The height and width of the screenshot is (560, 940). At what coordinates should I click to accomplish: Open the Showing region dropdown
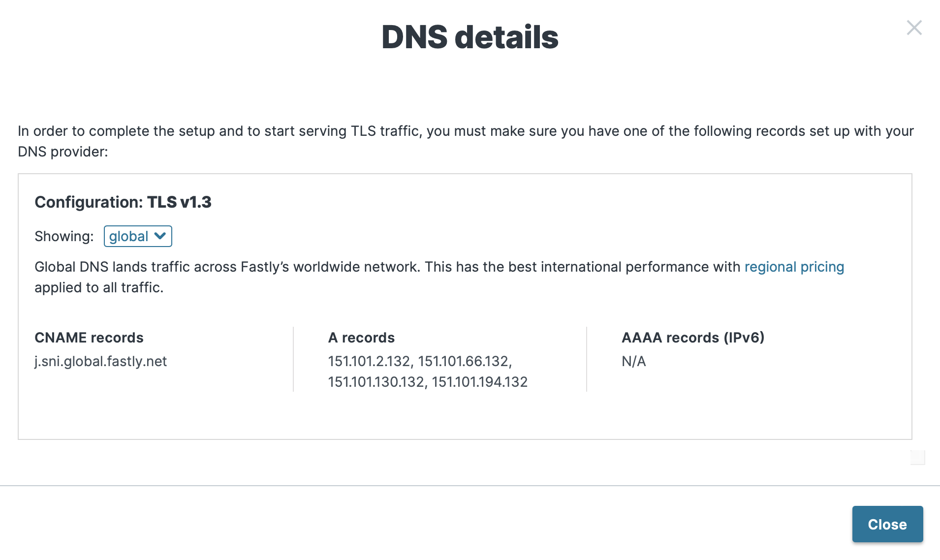point(137,236)
